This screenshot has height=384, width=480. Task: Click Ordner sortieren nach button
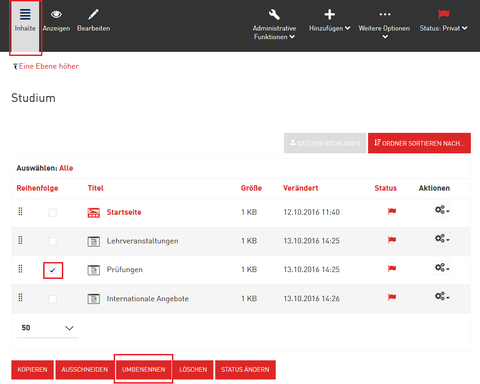coord(419,143)
